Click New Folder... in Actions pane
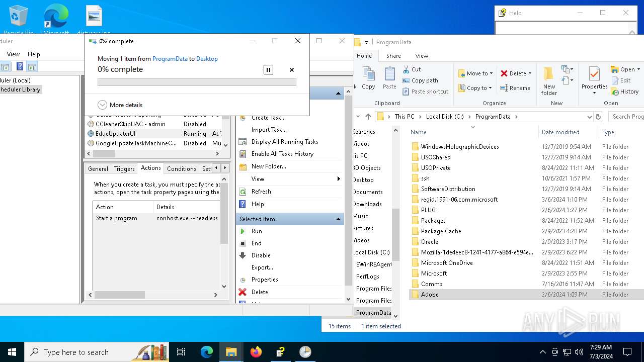This screenshot has height=362, width=644. coord(269,166)
